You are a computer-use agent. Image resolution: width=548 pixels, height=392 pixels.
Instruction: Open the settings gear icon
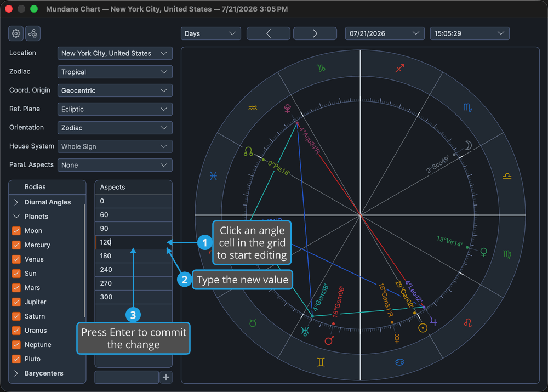pyautogui.click(x=16, y=33)
